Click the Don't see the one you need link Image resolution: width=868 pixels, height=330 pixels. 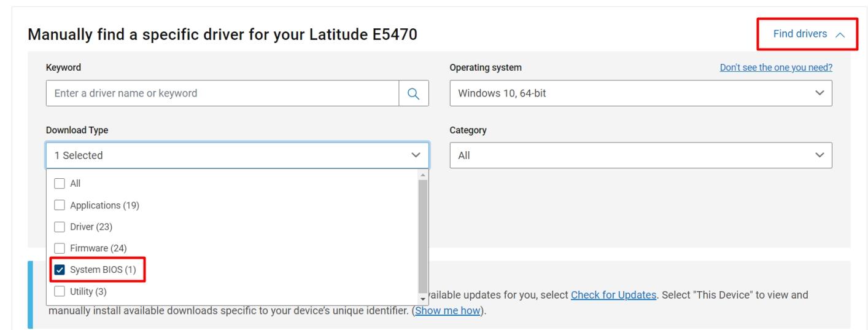776,68
